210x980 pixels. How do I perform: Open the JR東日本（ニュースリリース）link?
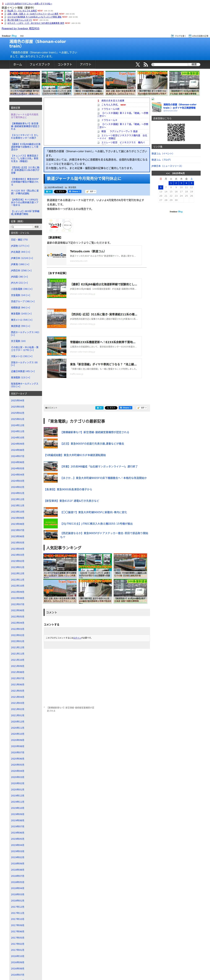point(167,166)
